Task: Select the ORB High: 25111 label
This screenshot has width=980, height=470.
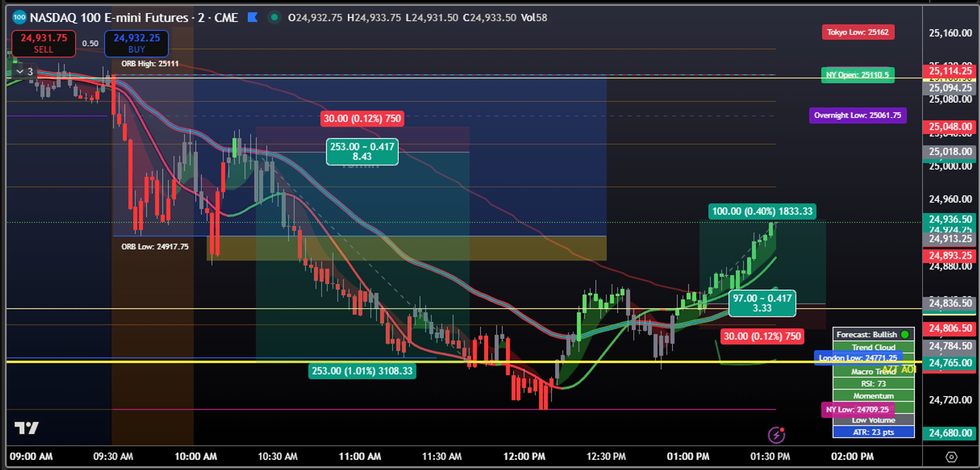Action: (x=150, y=64)
